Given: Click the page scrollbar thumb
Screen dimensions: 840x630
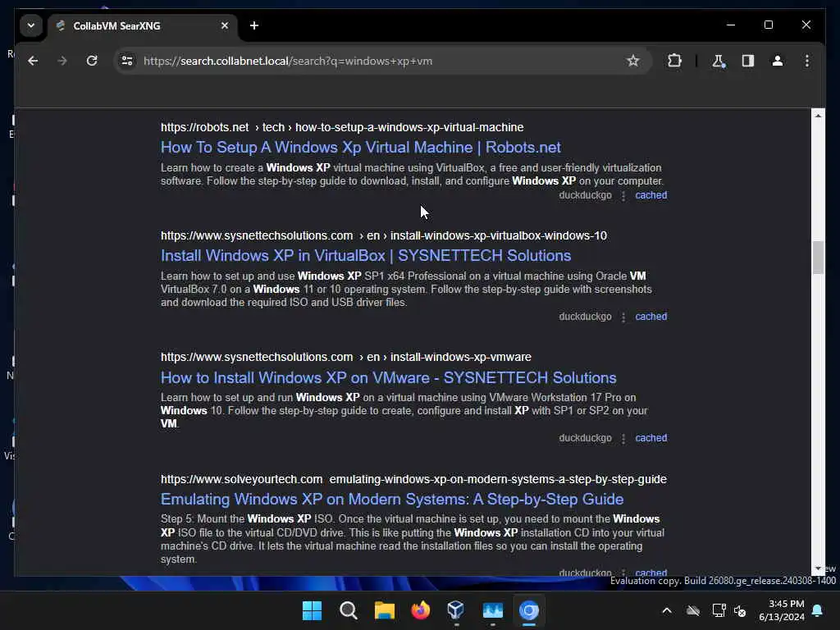Looking at the screenshot, I should (818, 258).
